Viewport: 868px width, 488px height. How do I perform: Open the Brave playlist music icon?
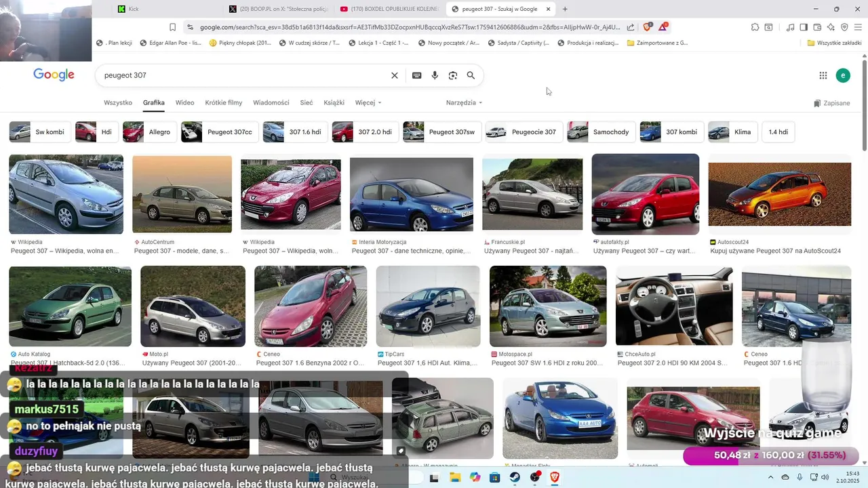(x=790, y=27)
